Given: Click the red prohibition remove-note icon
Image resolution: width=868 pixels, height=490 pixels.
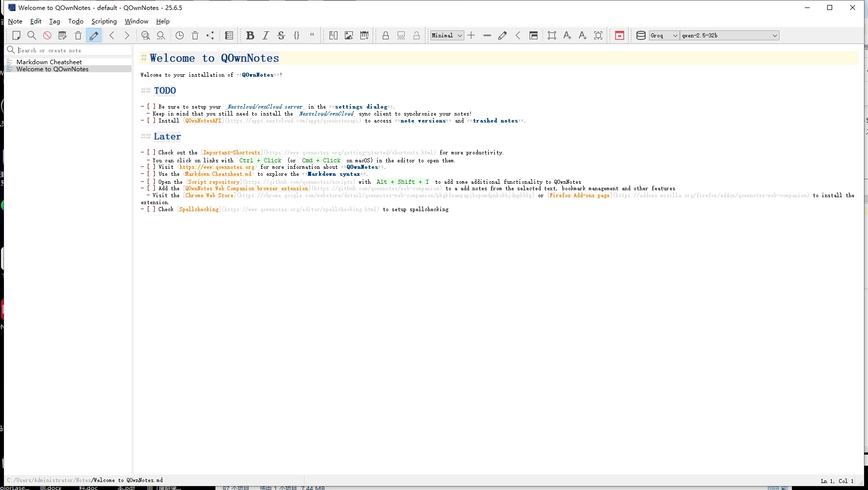Looking at the screenshot, I should [x=47, y=35].
